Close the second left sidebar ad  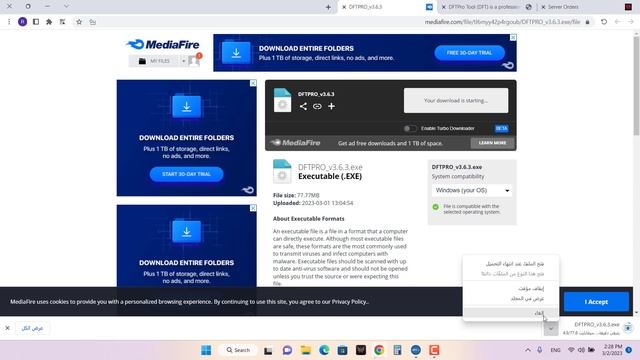pyautogui.click(x=253, y=208)
